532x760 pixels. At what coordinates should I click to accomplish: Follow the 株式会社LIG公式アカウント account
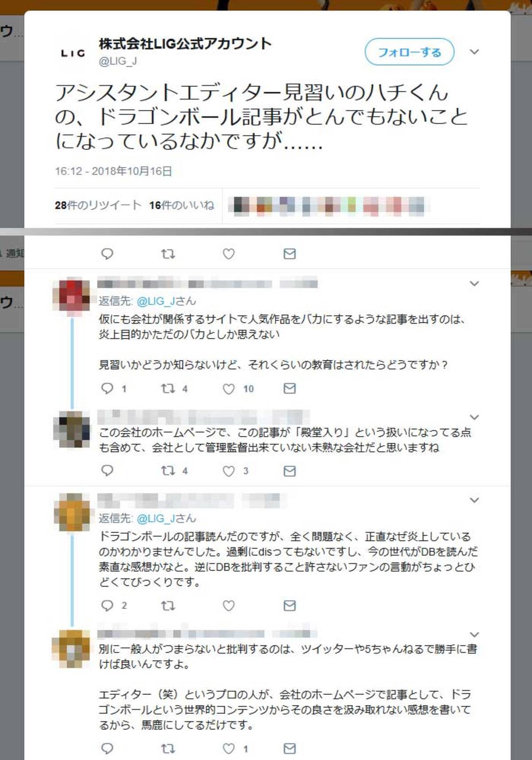410,52
